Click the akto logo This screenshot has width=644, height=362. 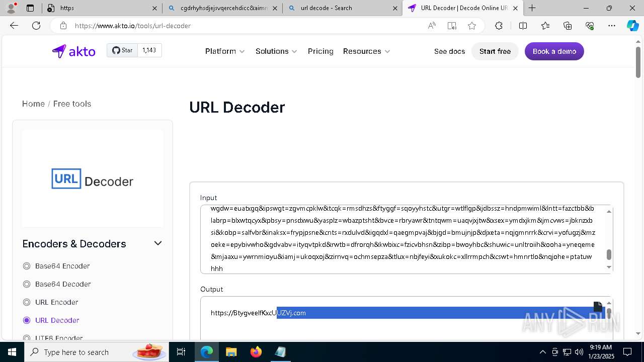point(73,51)
